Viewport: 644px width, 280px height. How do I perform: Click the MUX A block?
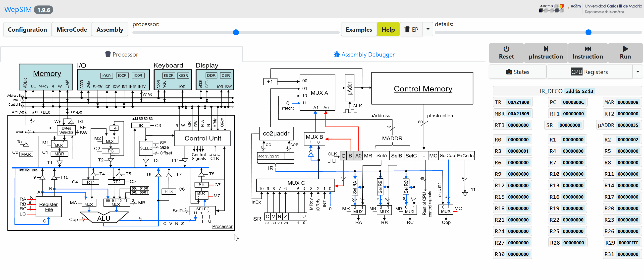point(317,92)
